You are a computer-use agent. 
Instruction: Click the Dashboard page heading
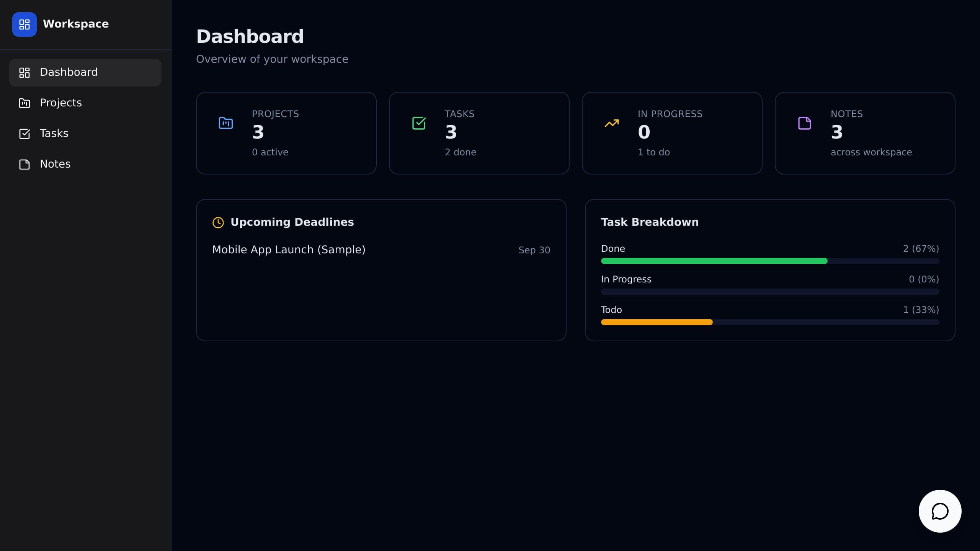(250, 37)
